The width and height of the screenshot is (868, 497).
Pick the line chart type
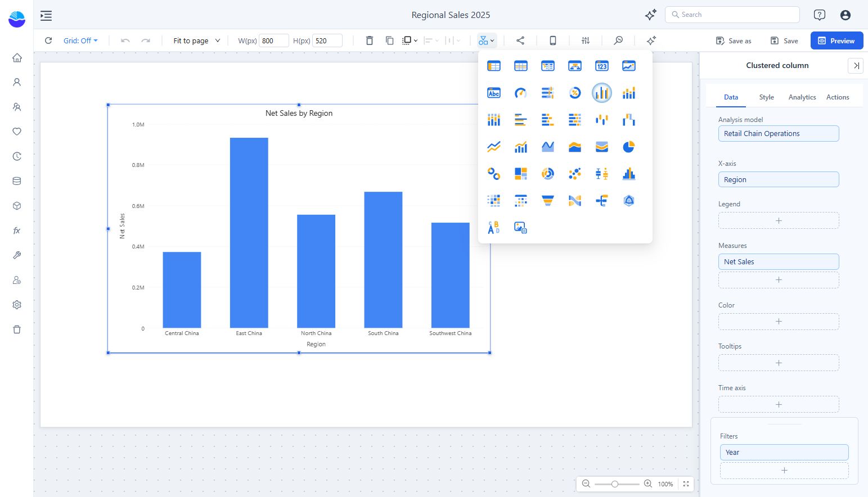[x=494, y=147]
